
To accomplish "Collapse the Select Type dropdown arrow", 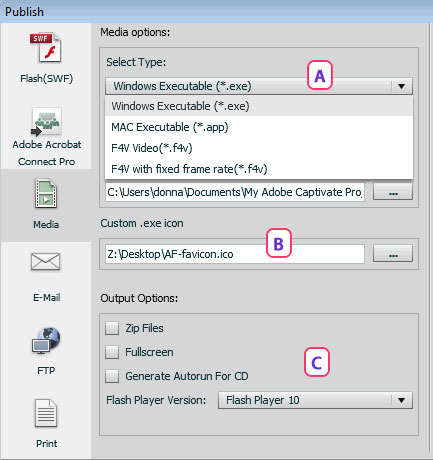I will (x=402, y=86).
